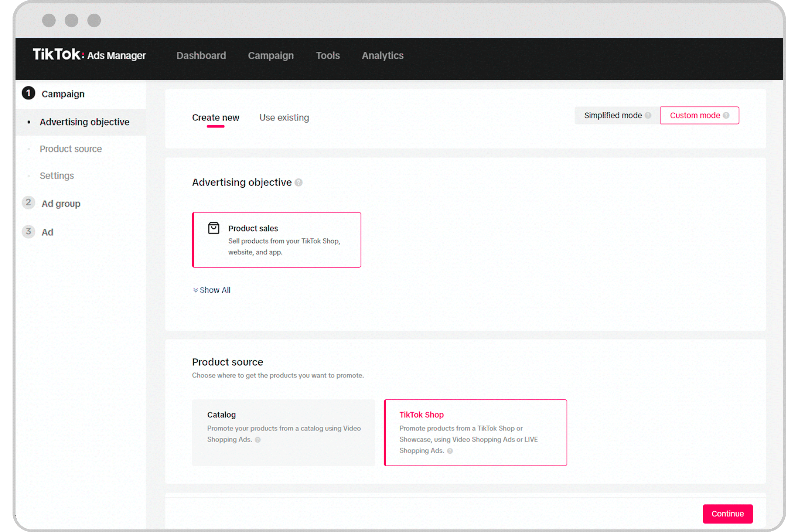Open the Ad group step

[x=61, y=204]
